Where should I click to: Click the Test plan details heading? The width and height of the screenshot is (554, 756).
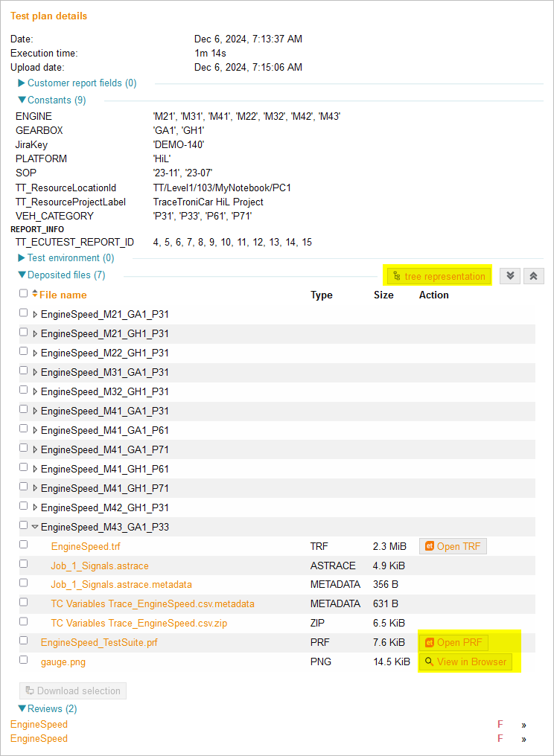tap(48, 16)
